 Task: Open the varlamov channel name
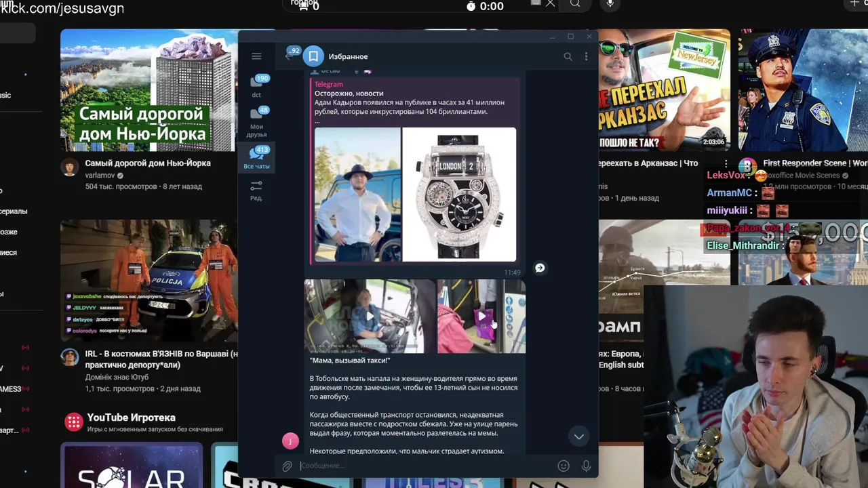coord(100,175)
